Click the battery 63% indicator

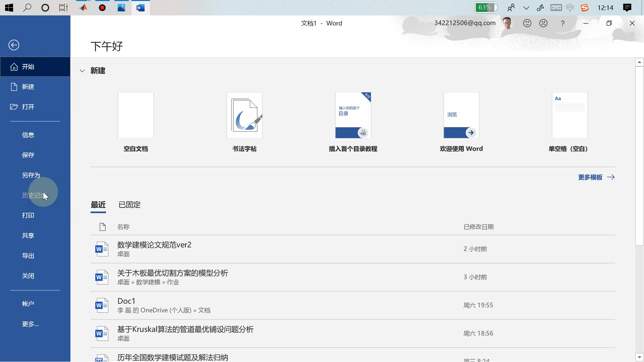click(x=485, y=7)
